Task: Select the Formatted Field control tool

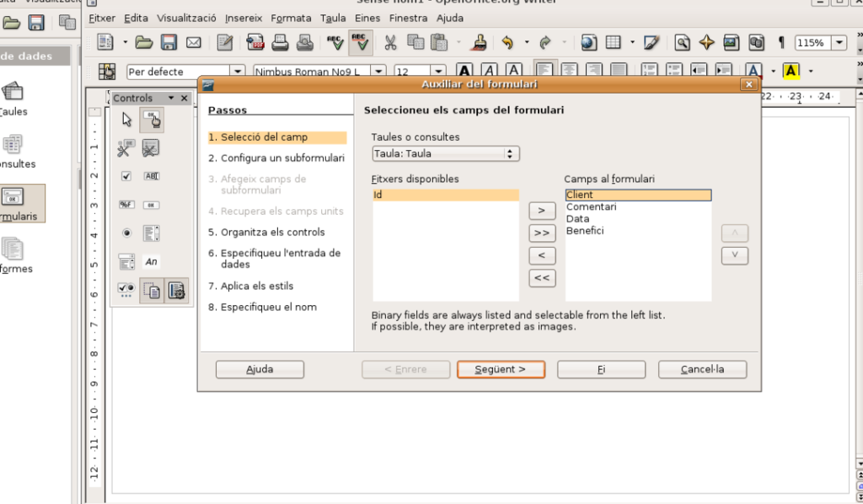Action: coord(126,205)
